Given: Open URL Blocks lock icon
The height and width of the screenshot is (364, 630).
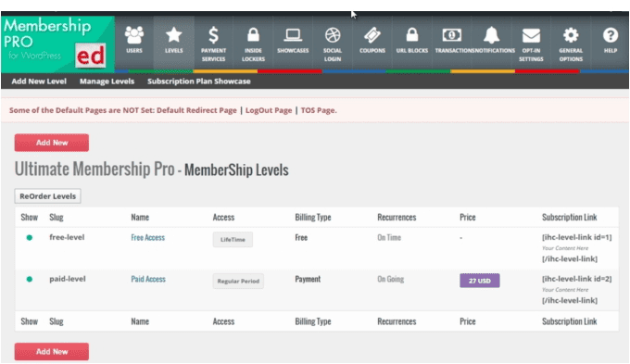Looking at the screenshot, I should [x=412, y=35].
